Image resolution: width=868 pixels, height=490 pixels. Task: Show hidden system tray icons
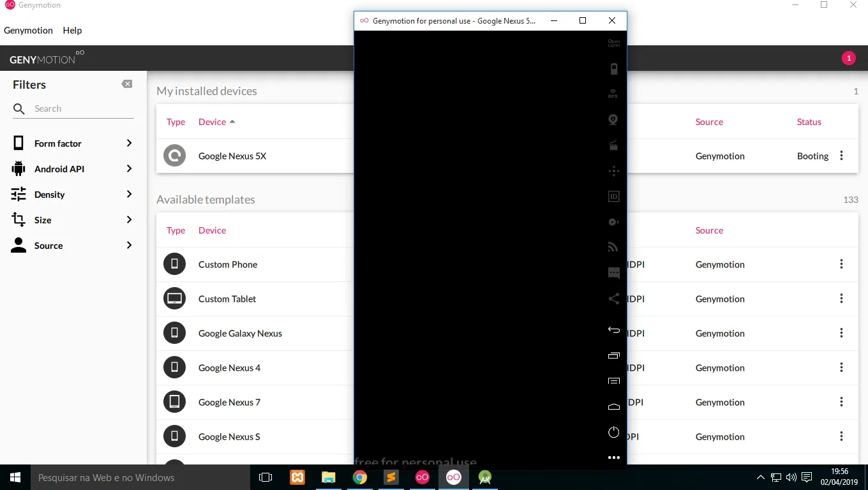click(x=760, y=477)
